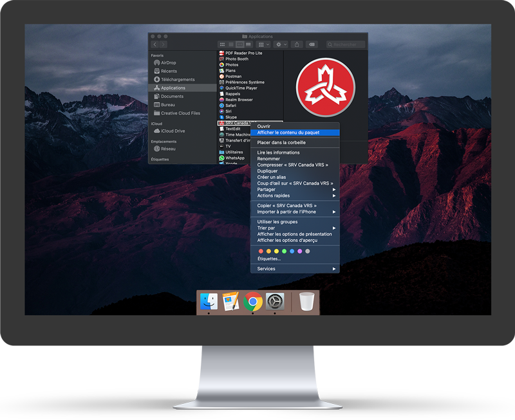515x420 pixels.
Task: Apply the purple tag color
Action: pos(300,251)
